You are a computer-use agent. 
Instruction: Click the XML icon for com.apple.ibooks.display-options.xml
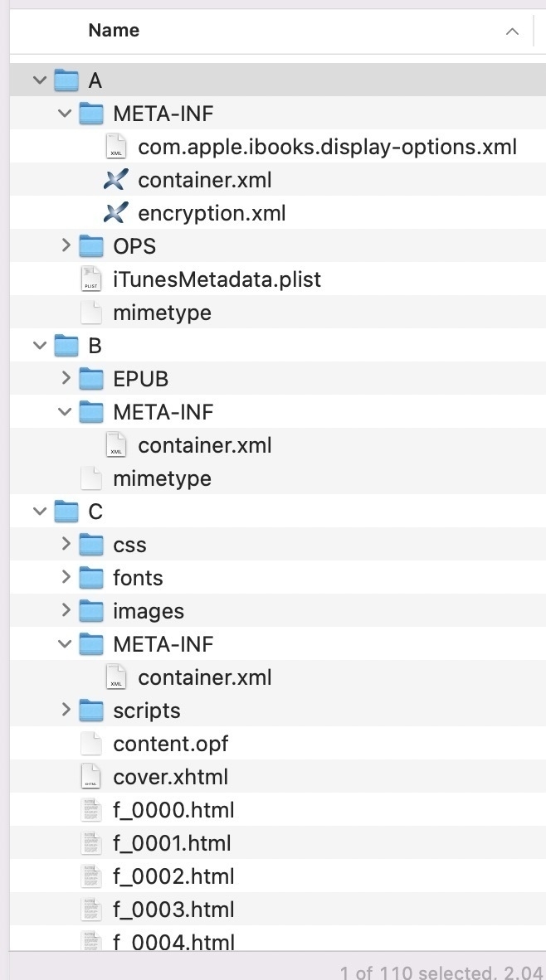pos(115,146)
